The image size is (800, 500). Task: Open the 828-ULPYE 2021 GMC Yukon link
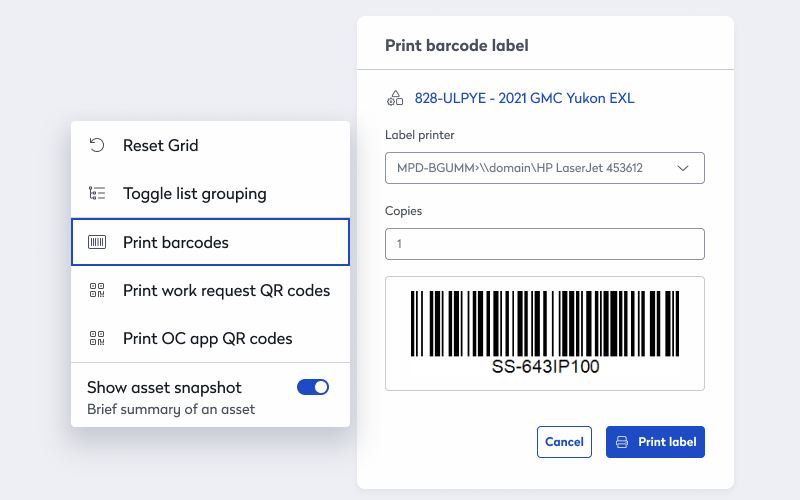click(524, 98)
